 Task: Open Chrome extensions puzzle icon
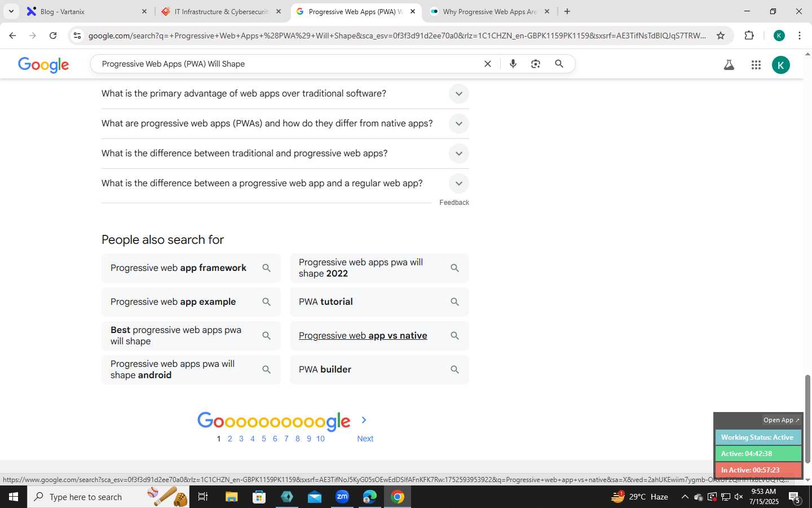tap(749, 36)
